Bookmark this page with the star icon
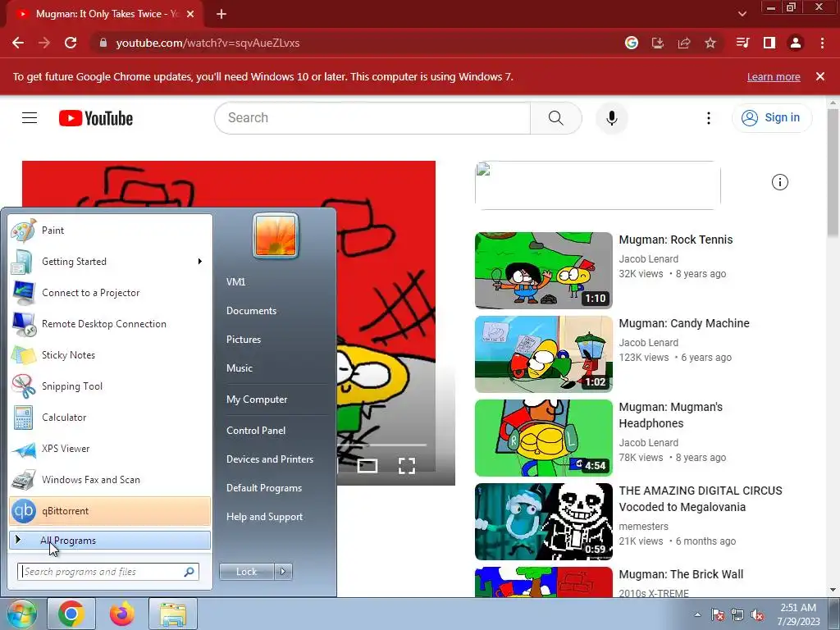The height and width of the screenshot is (630, 840). (x=710, y=43)
